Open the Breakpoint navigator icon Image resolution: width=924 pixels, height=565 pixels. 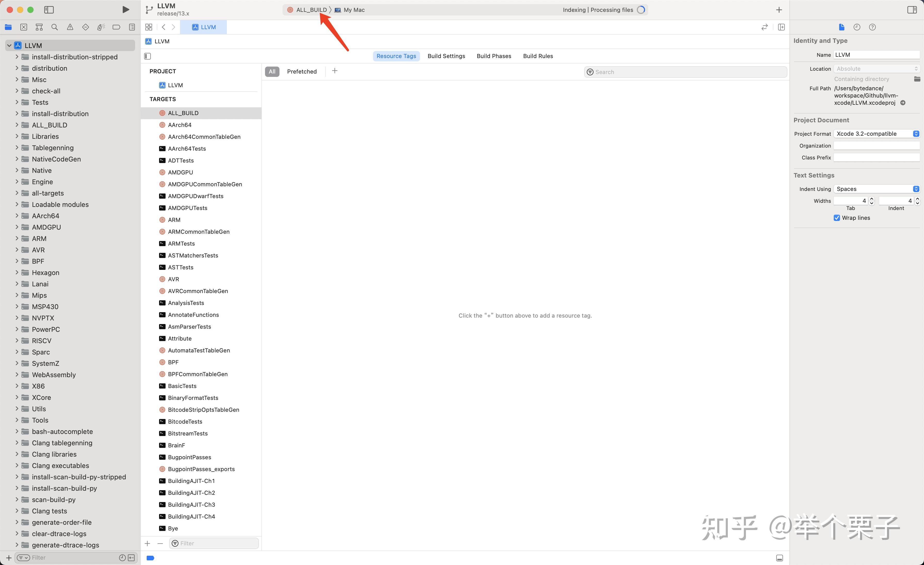[x=116, y=27]
